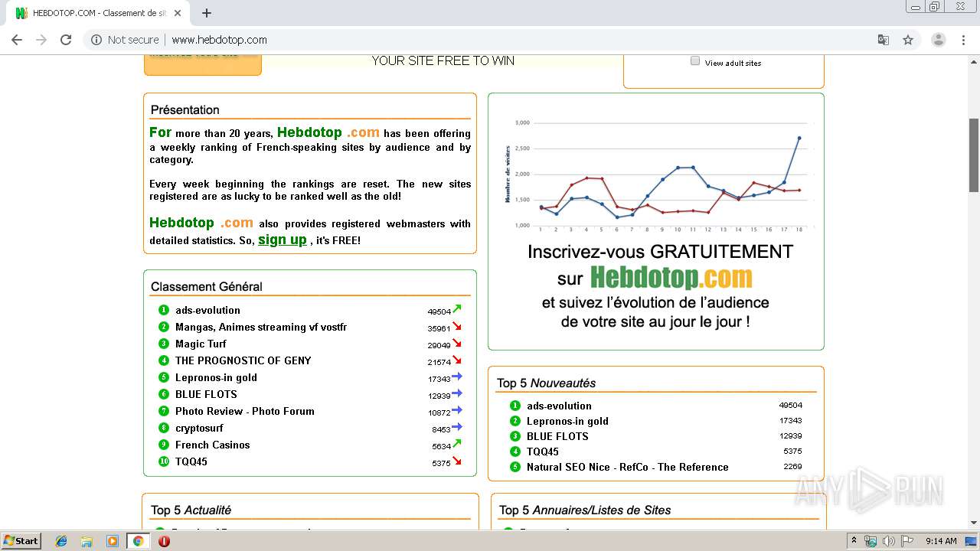
Task: Switch to Chrome taskbar button
Action: tap(139, 541)
